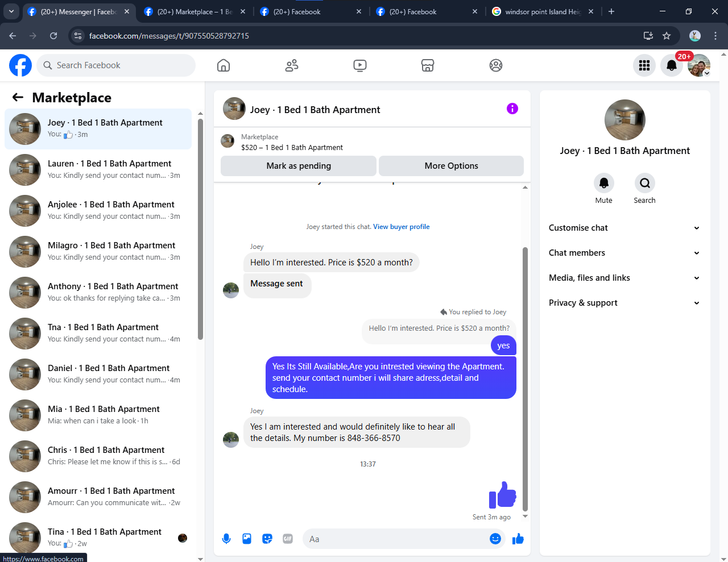
Task: Click the Facebook logo
Action: click(x=20, y=65)
